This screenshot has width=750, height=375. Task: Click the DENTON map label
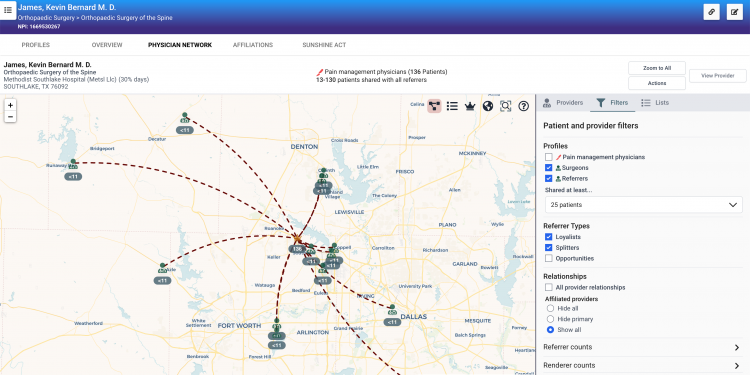pos(304,147)
